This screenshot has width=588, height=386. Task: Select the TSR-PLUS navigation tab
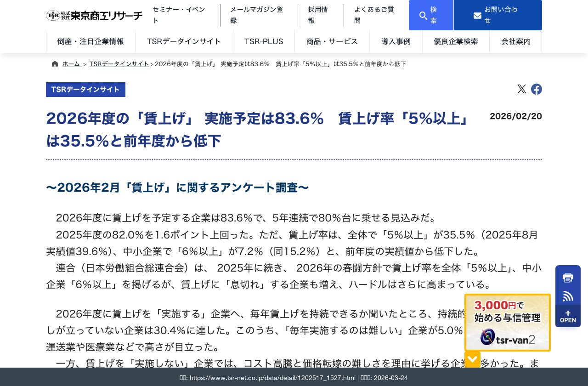[x=264, y=41]
